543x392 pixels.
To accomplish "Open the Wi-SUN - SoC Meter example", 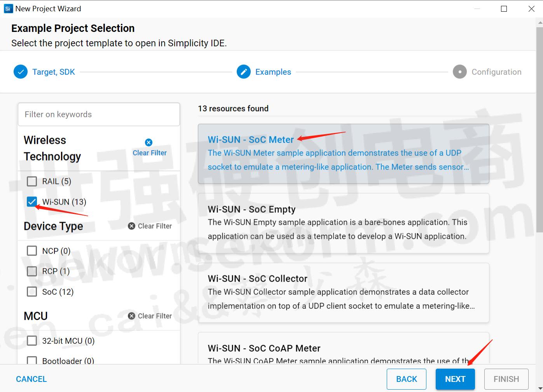I will 343,154.
